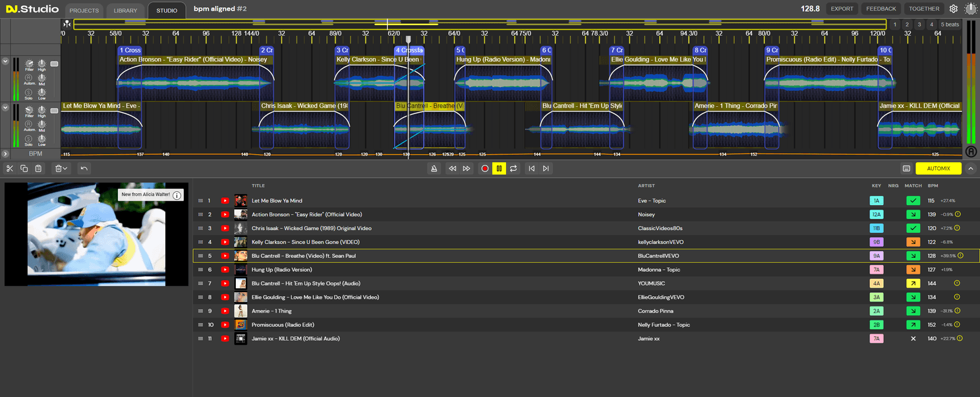Toggle Solo on the upper track
The width and height of the screenshot is (980, 397).
(x=30, y=91)
